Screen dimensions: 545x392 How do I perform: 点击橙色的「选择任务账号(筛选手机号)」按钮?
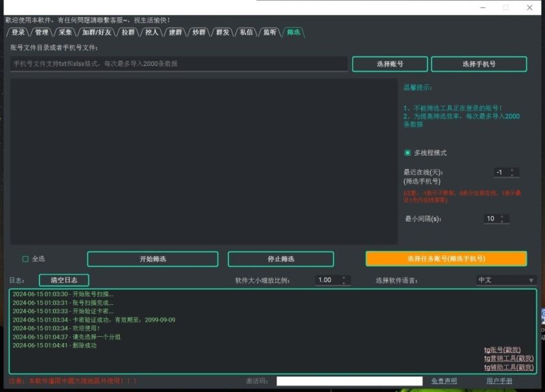pos(446,259)
